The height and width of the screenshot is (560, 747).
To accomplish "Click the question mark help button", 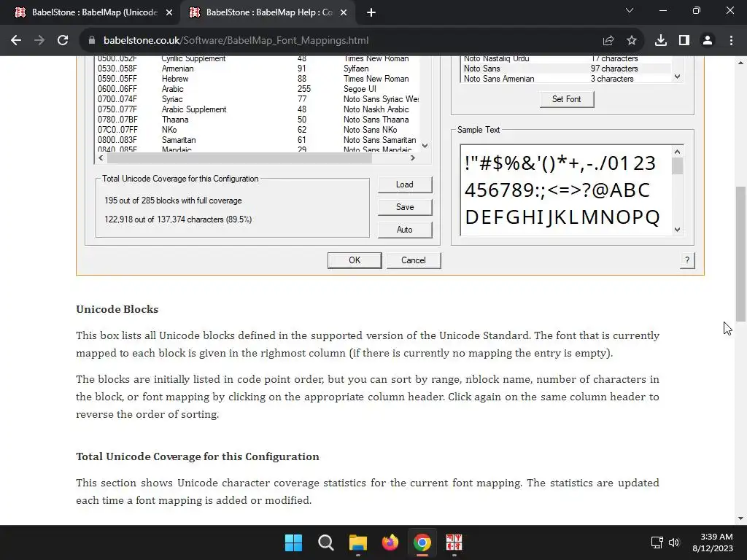I will tap(687, 260).
